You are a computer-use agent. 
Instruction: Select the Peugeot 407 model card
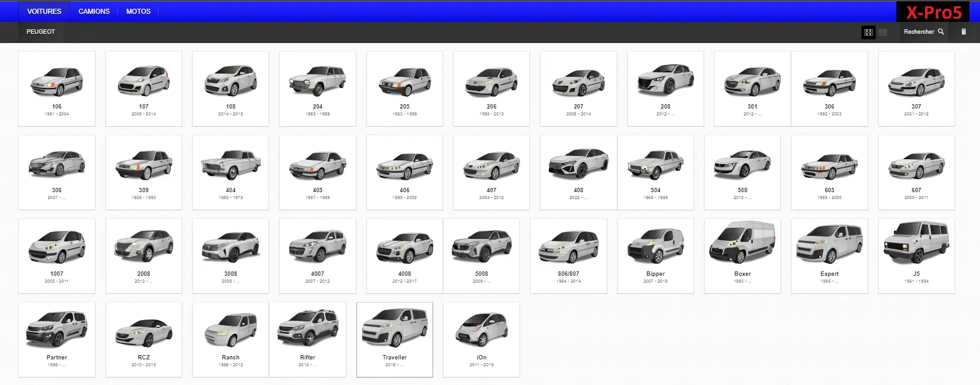tap(491, 172)
